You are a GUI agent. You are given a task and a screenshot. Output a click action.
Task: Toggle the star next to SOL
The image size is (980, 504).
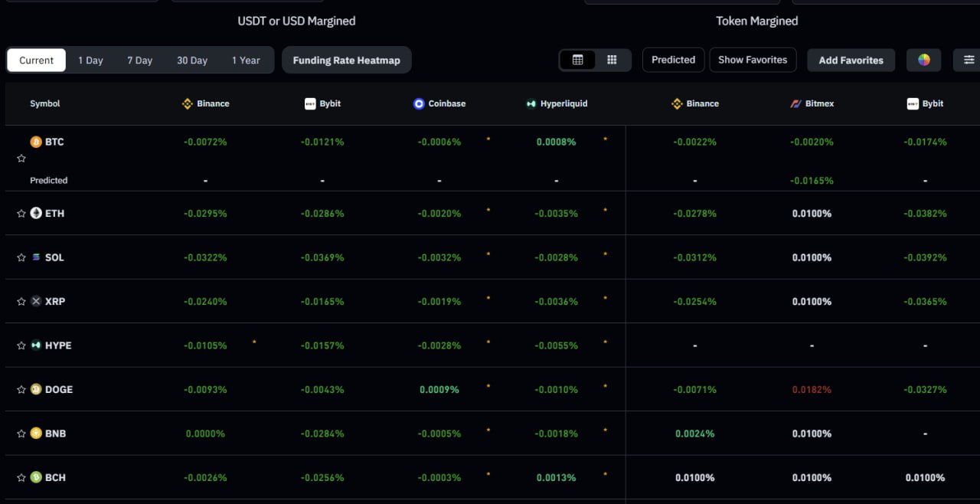coord(21,257)
